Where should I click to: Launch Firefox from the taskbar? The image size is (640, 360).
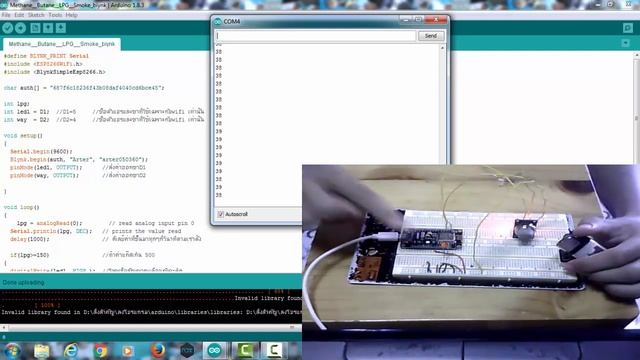(x=158, y=350)
